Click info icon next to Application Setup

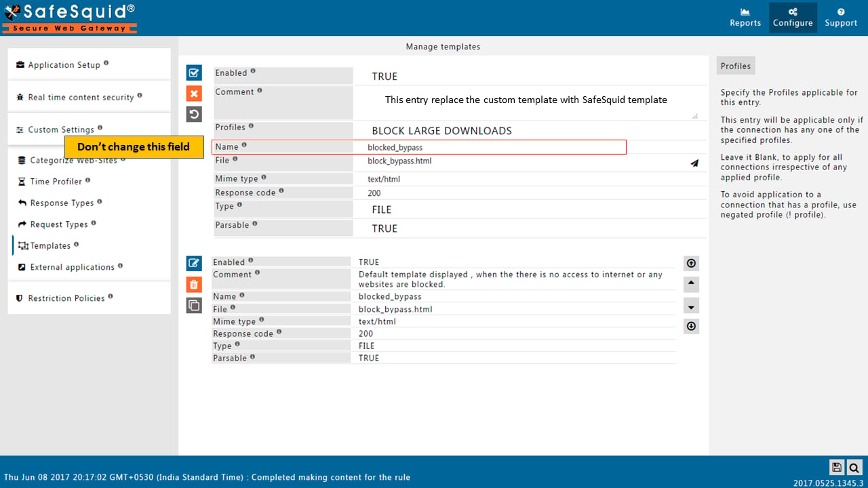point(106,63)
